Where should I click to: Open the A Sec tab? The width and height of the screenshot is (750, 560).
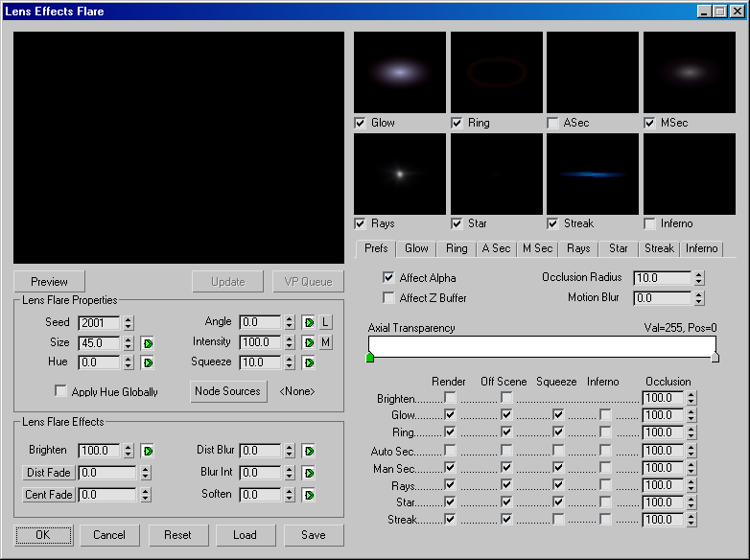click(496, 248)
